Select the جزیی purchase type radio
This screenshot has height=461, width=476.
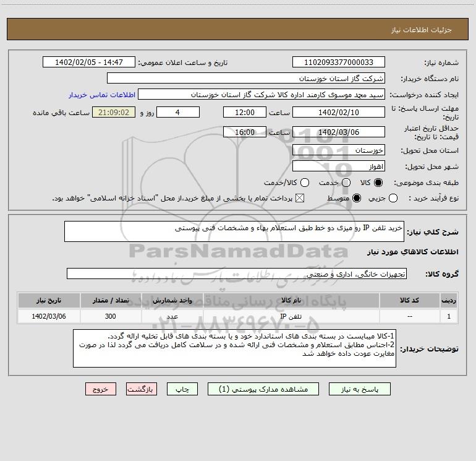pyautogui.click(x=393, y=198)
